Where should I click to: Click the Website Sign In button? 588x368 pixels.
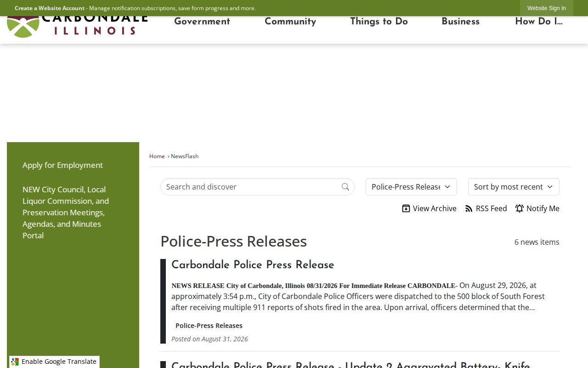click(x=547, y=8)
